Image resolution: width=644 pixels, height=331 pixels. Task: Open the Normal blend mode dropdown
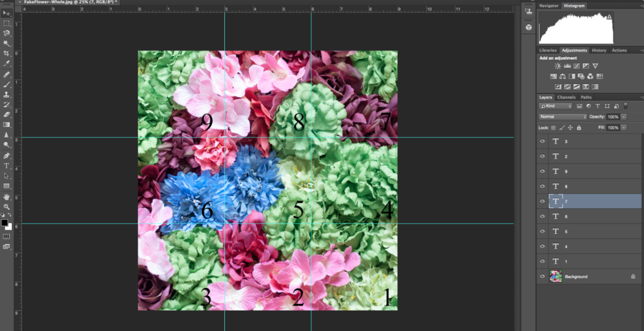click(x=563, y=117)
